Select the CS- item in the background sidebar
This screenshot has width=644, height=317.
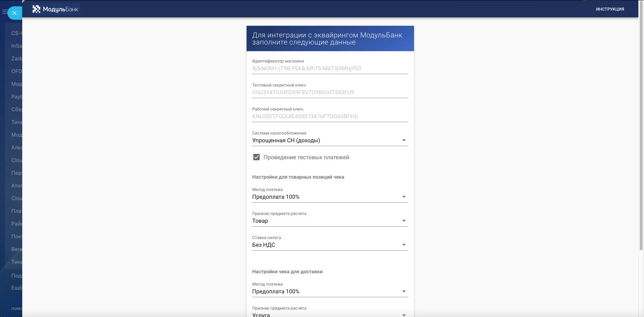point(17,33)
